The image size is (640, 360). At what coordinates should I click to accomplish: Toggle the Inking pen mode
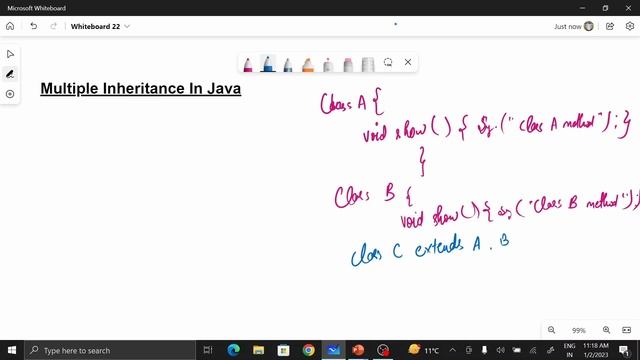10,74
